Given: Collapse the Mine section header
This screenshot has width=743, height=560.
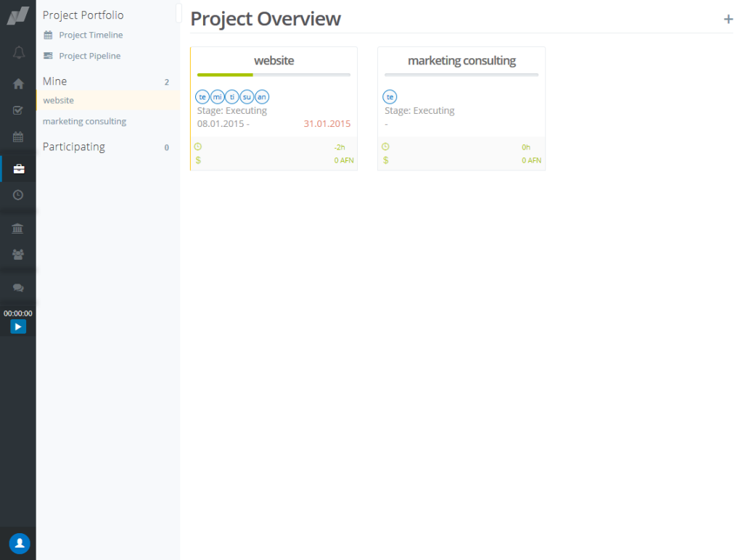Looking at the screenshot, I should point(55,81).
